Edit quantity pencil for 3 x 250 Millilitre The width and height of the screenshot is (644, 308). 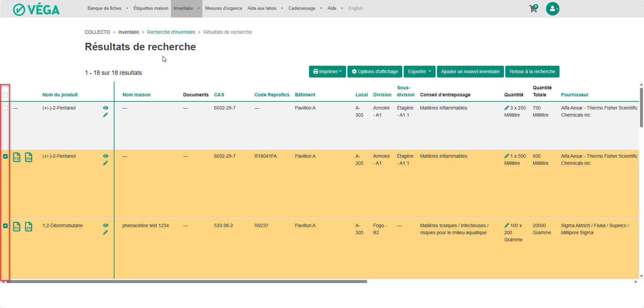pyautogui.click(x=507, y=108)
